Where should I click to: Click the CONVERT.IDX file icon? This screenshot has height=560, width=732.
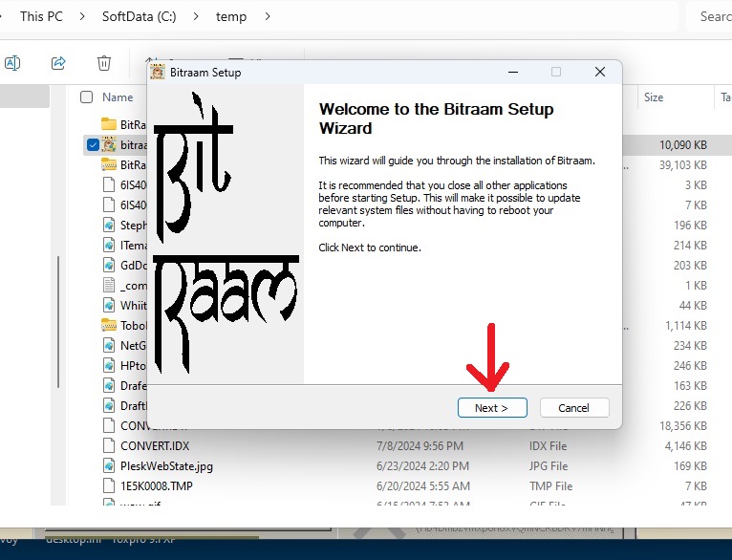click(109, 446)
